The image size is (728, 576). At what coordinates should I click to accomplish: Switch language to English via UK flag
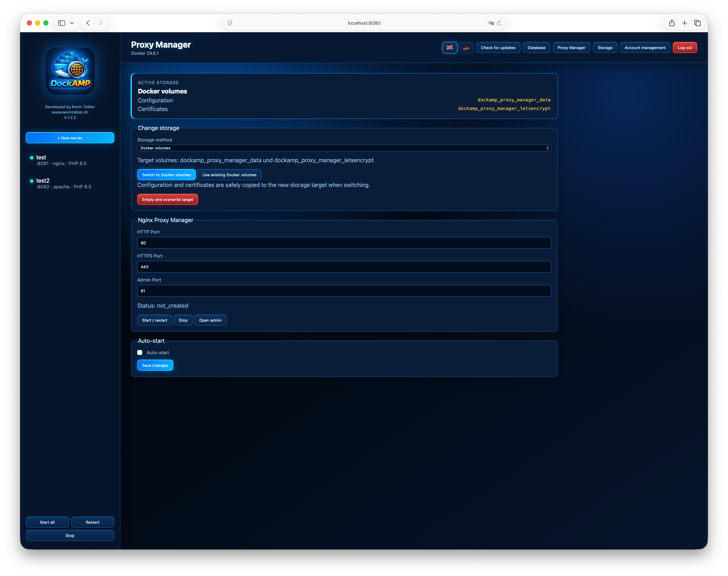[x=450, y=48]
